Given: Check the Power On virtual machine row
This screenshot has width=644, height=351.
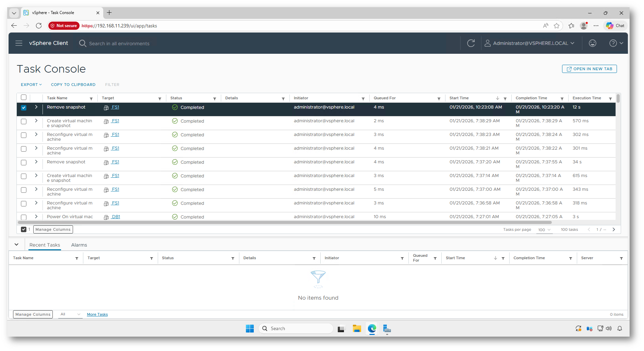Looking at the screenshot, I should pos(24,217).
